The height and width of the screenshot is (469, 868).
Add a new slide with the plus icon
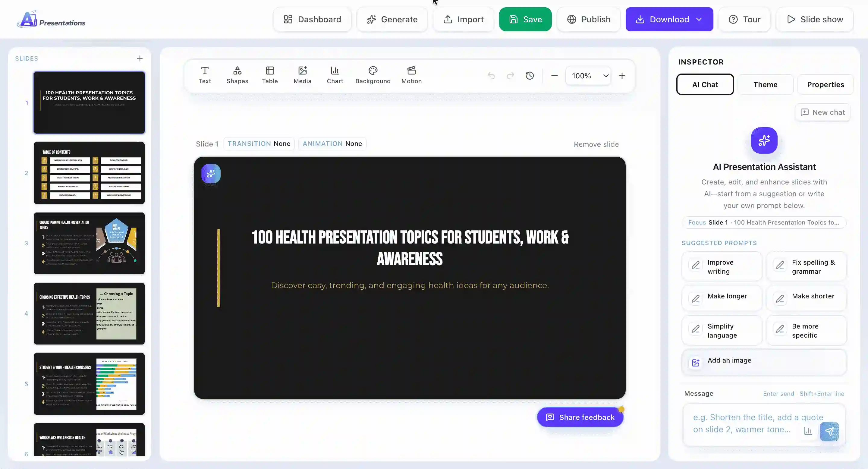pyautogui.click(x=140, y=58)
